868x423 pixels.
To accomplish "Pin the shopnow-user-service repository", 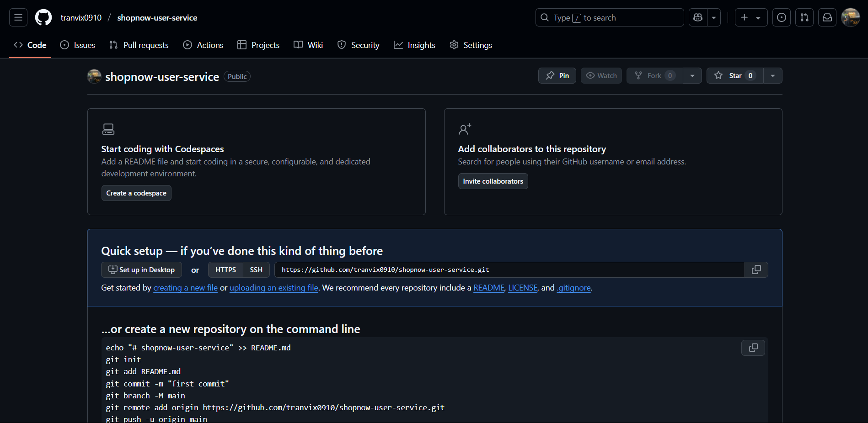I will click(x=557, y=75).
